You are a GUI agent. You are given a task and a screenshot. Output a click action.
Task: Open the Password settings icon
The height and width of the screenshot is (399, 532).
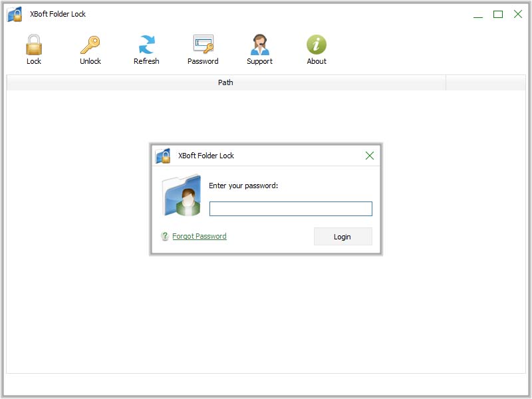(x=203, y=44)
